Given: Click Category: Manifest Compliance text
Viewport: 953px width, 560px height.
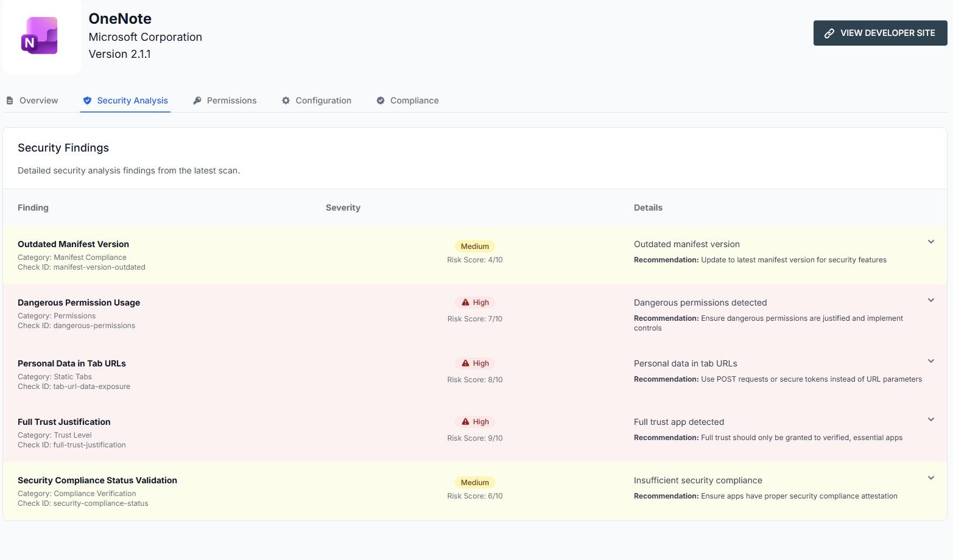Looking at the screenshot, I should point(72,257).
